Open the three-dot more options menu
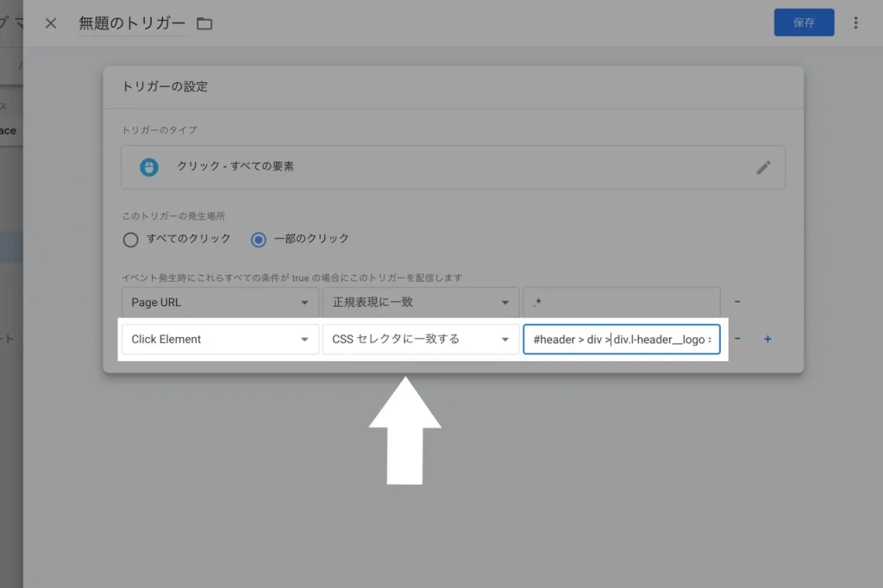The width and height of the screenshot is (883, 588). (855, 22)
